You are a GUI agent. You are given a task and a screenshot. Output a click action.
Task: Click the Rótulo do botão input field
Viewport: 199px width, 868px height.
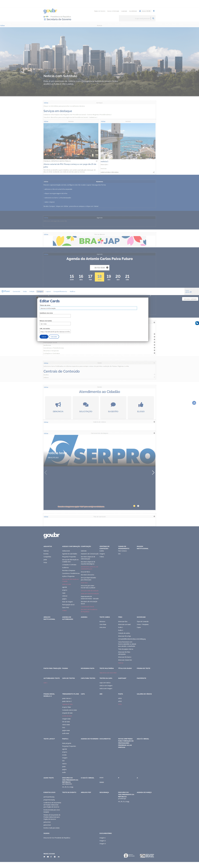[x=55, y=324]
